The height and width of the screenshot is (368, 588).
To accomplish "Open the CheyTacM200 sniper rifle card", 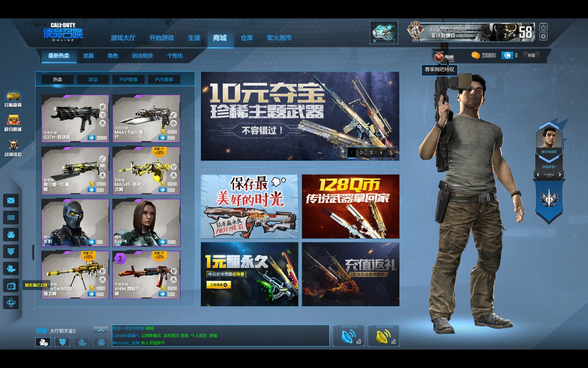I will click(75, 275).
